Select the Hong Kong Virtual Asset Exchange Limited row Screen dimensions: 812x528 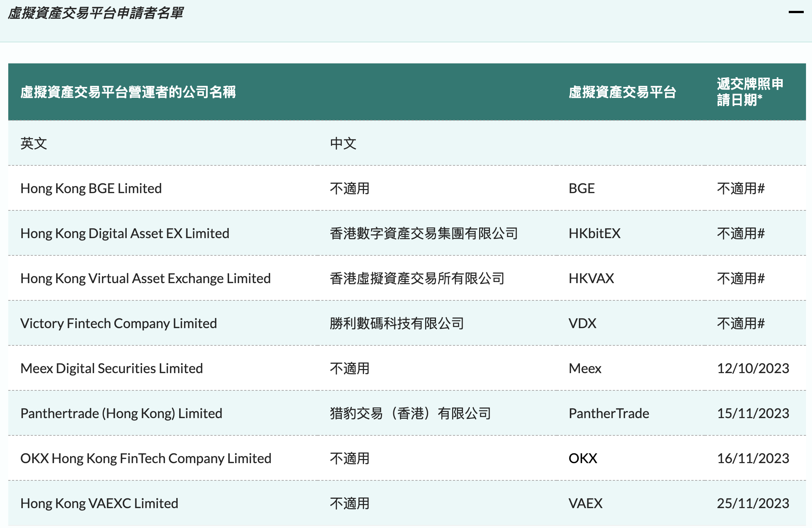(x=145, y=278)
